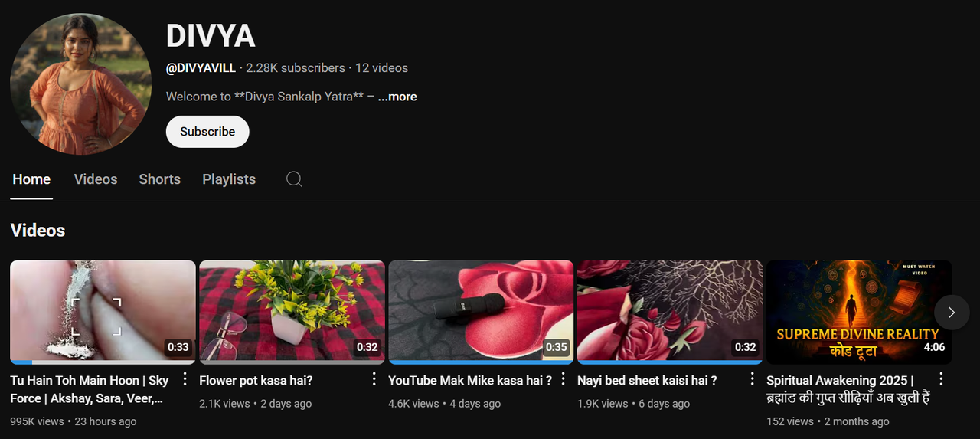The height and width of the screenshot is (439, 980).
Task: Open options menu for Nayi bed sheet video
Action: click(x=752, y=379)
